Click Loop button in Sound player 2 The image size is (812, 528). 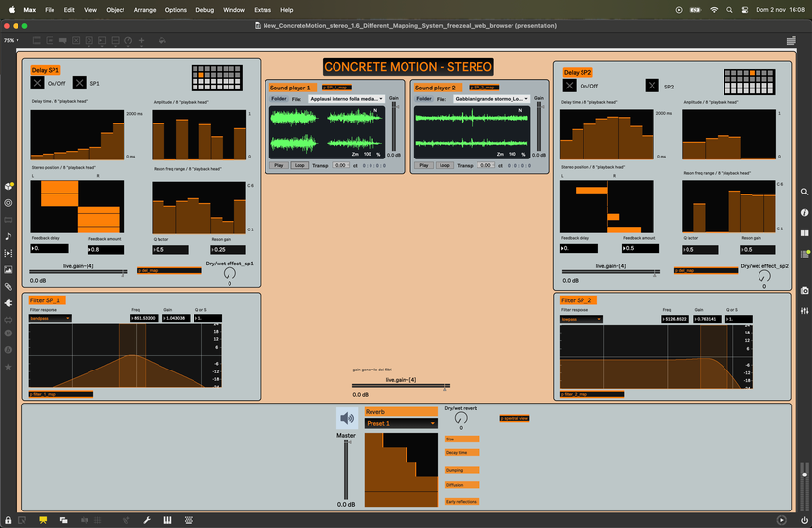pyautogui.click(x=444, y=165)
